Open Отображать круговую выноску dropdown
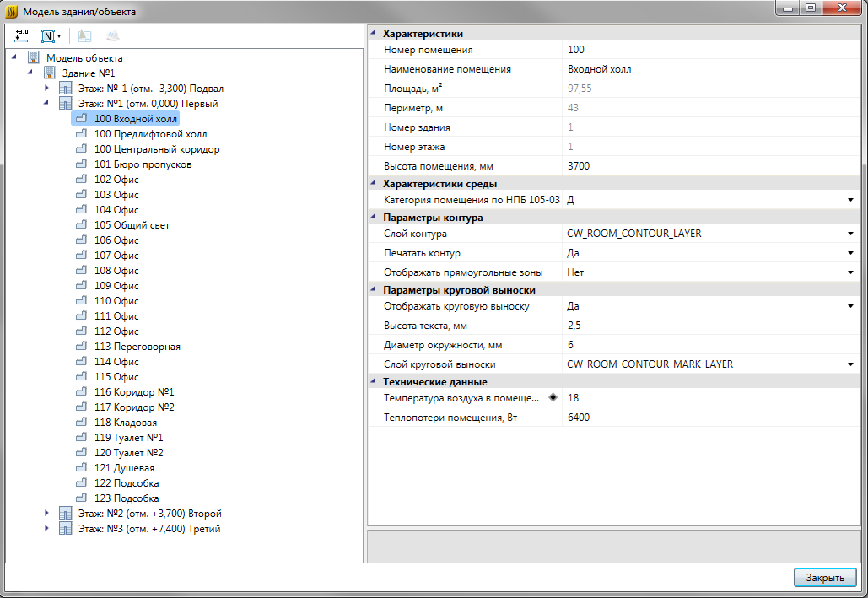 850,306
